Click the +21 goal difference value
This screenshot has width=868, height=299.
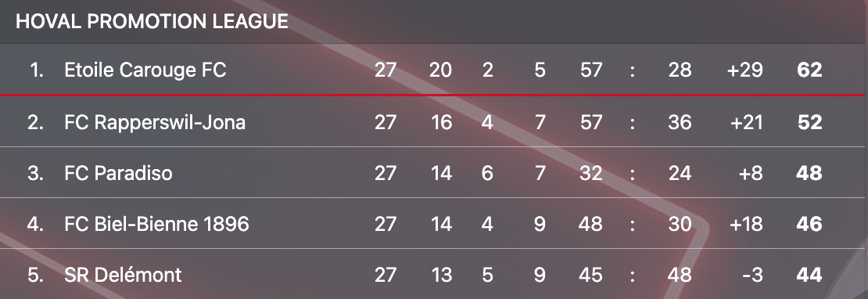746,122
